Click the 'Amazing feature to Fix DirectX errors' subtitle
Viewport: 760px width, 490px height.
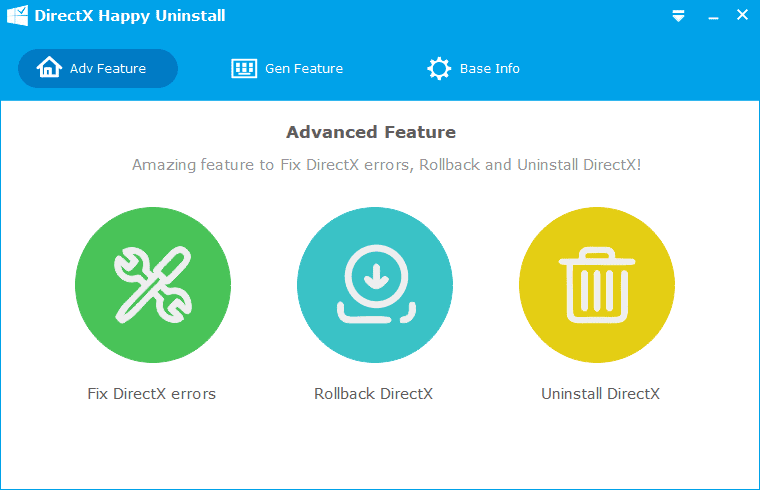pyautogui.click(x=387, y=165)
